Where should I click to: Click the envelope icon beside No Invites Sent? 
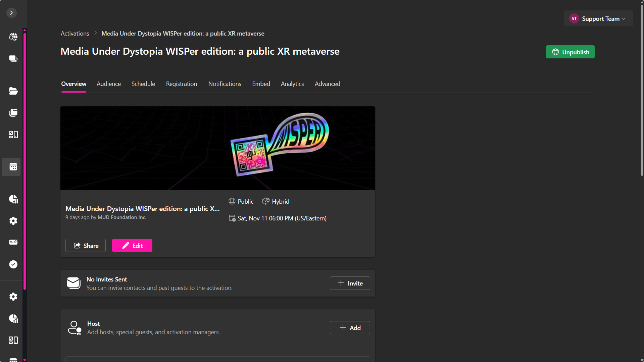click(73, 283)
